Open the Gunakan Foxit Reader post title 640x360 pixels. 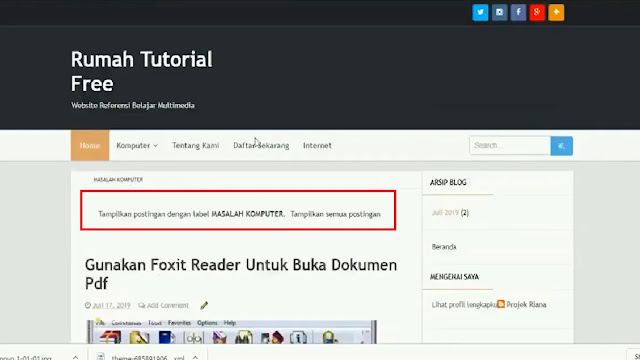tap(241, 274)
